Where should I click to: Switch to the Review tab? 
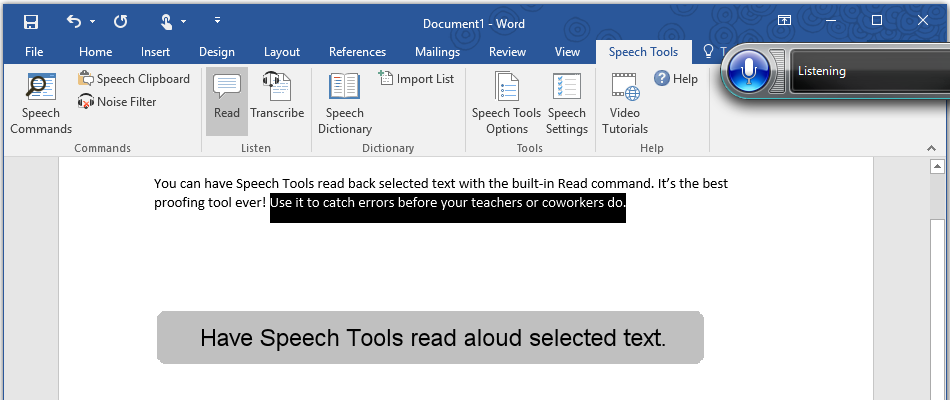pos(507,52)
